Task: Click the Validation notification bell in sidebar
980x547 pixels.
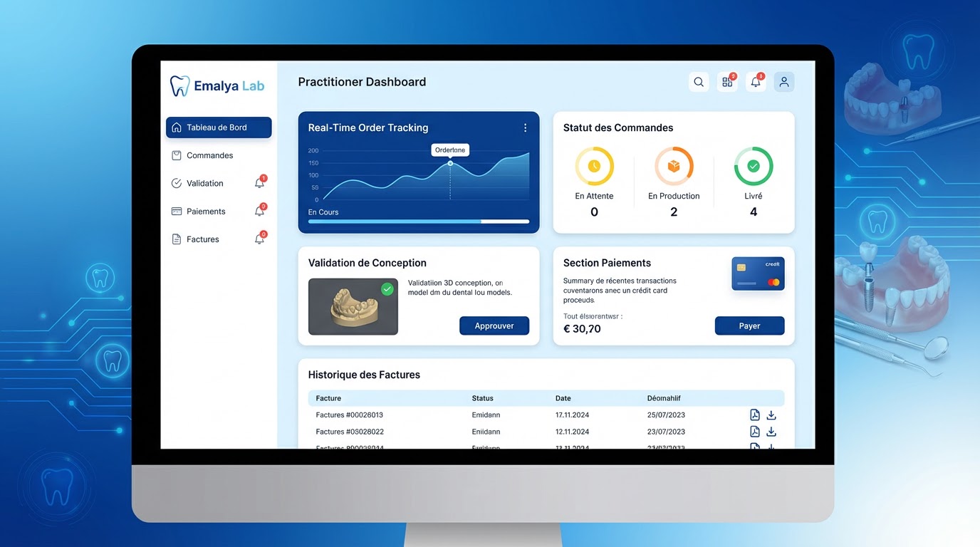Action: (259, 184)
